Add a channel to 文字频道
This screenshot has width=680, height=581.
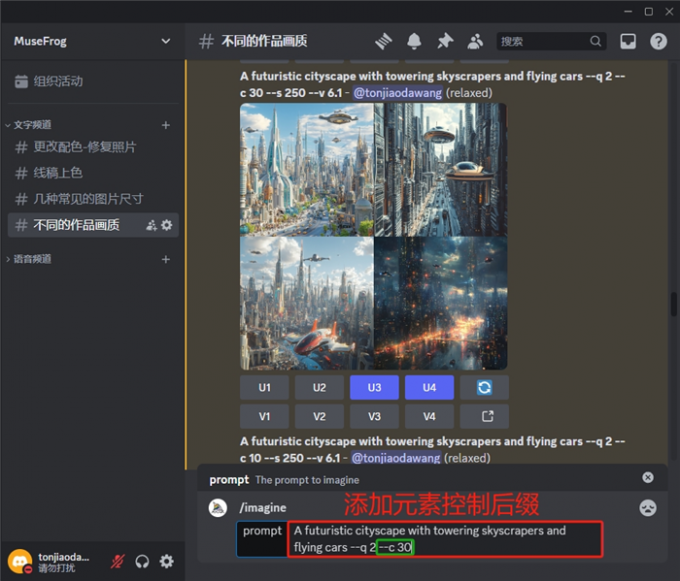[x=166, y=125]
